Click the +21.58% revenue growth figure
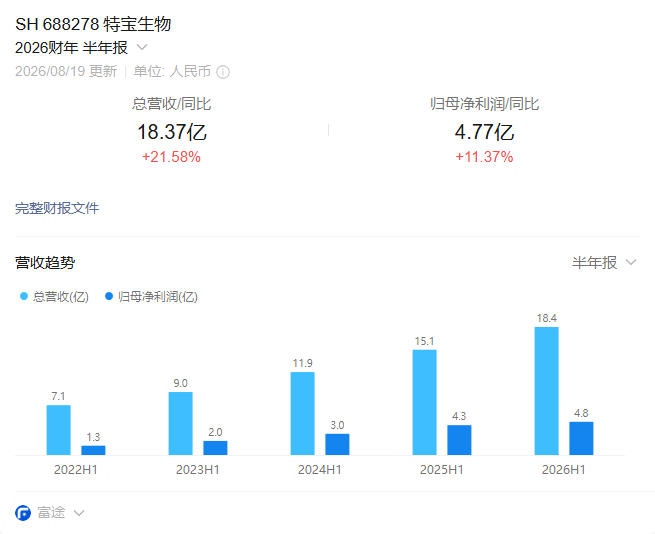 171,157
